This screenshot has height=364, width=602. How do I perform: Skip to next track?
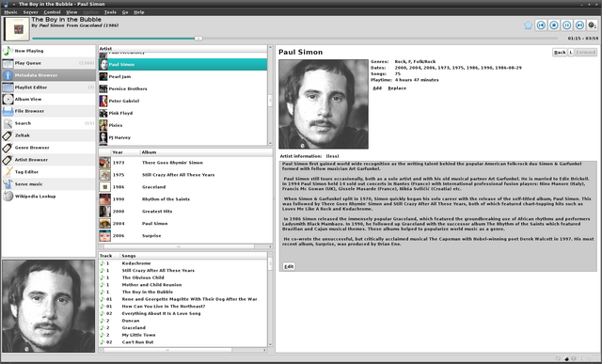579,25
